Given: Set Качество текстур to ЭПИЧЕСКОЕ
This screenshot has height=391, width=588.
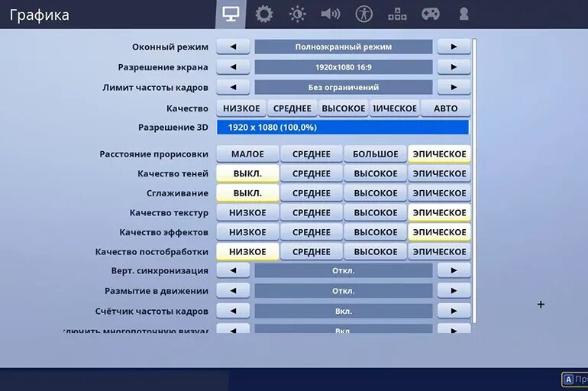Looking at the screenshot, I should point(439,212).
